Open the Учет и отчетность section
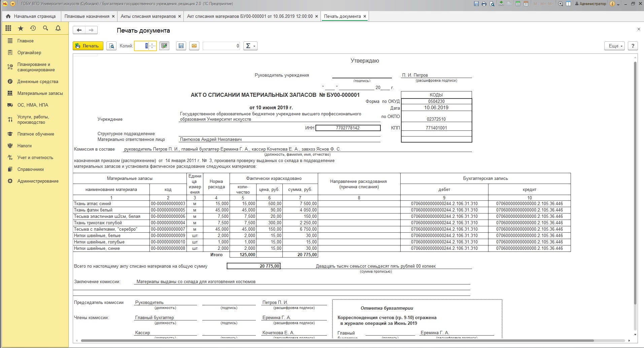The image size is (644, 348). [x=35, y=157]
